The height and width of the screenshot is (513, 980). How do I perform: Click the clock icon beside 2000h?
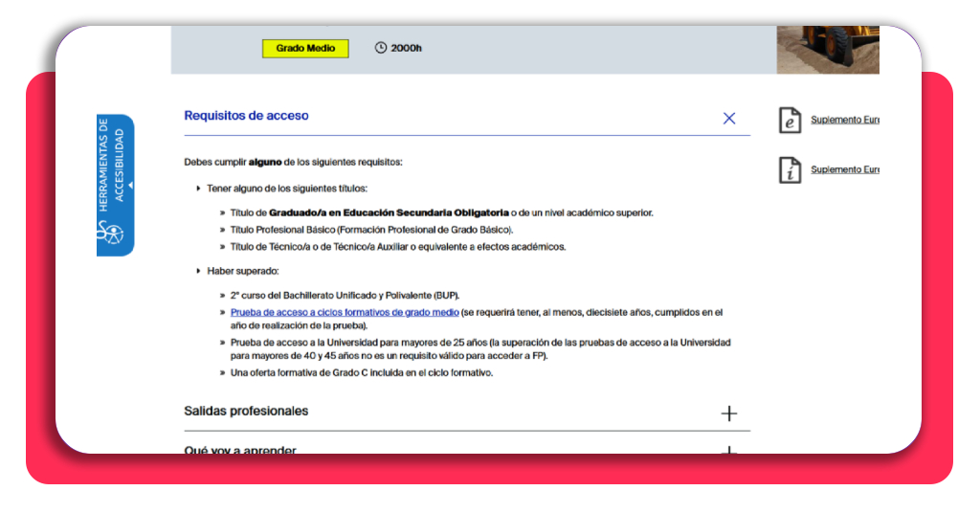pyautogui.click(x=381, y=48)
